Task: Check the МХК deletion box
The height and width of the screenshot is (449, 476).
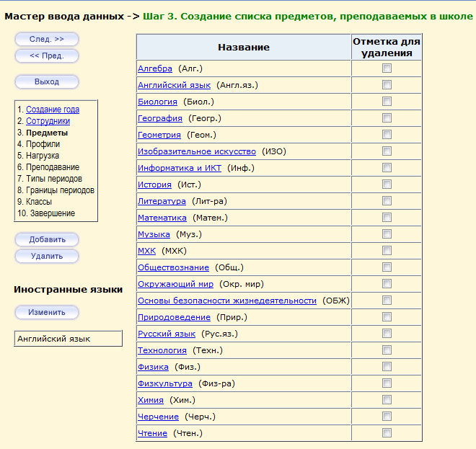Action: pyautogui.click(x=387, y=251)
